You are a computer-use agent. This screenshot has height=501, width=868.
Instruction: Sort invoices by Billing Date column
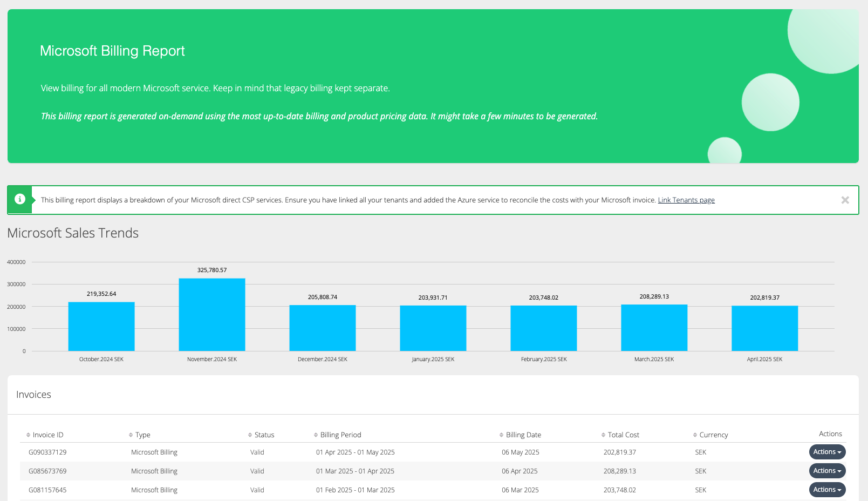point(523,435)
